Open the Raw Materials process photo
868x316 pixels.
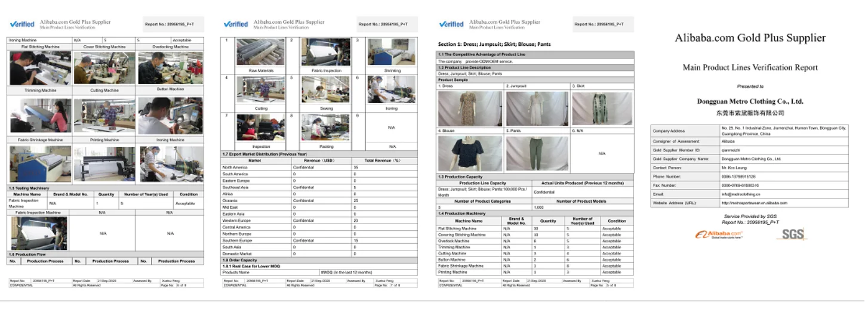click(261, 52)
